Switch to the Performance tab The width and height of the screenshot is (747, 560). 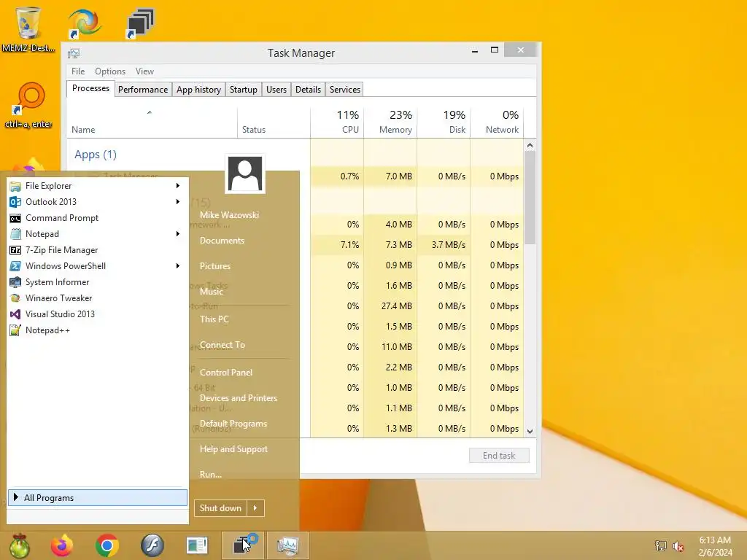pyautogui.click(x=143, y=90)
